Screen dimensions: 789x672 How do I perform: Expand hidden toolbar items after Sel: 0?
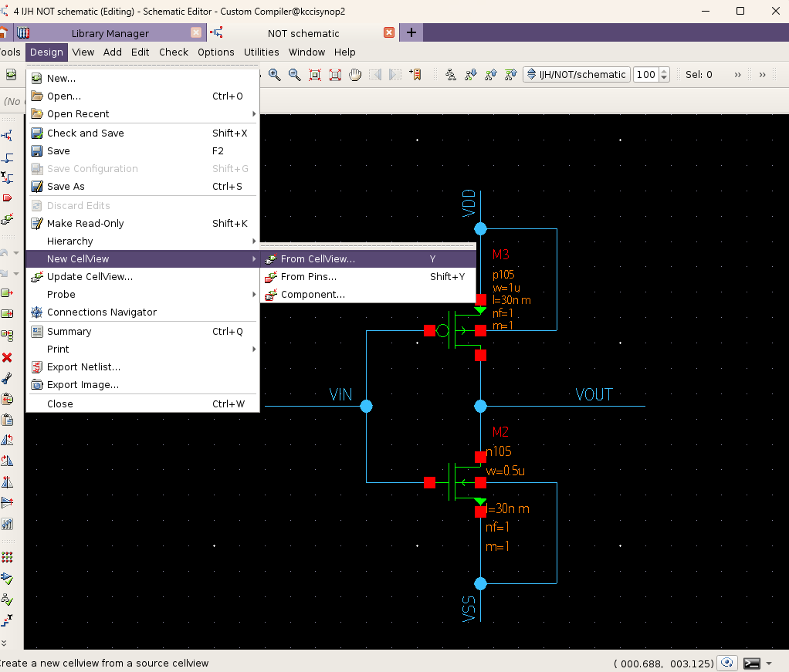tap(738, 75)
